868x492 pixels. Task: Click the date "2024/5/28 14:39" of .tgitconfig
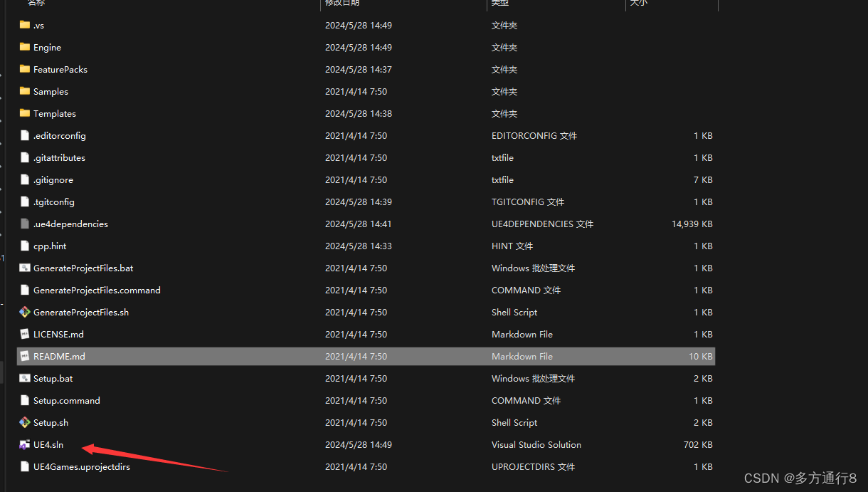click(x=359, y=202)
